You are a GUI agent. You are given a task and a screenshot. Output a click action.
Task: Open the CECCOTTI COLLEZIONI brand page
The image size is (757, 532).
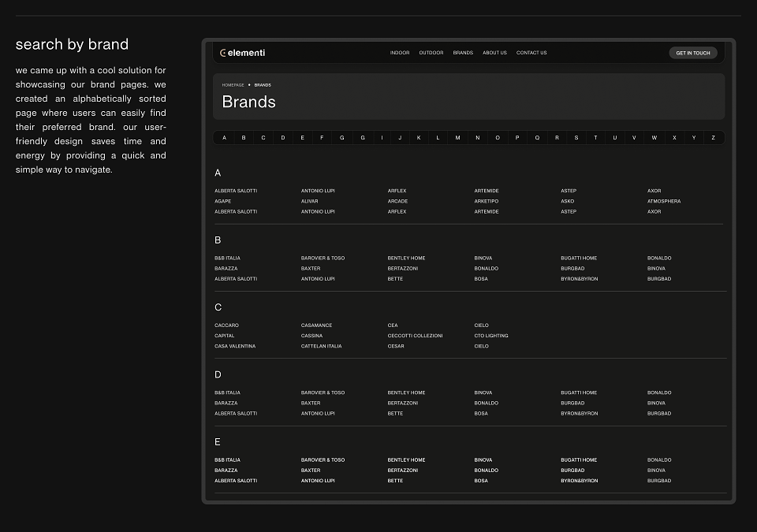point(416,336)
